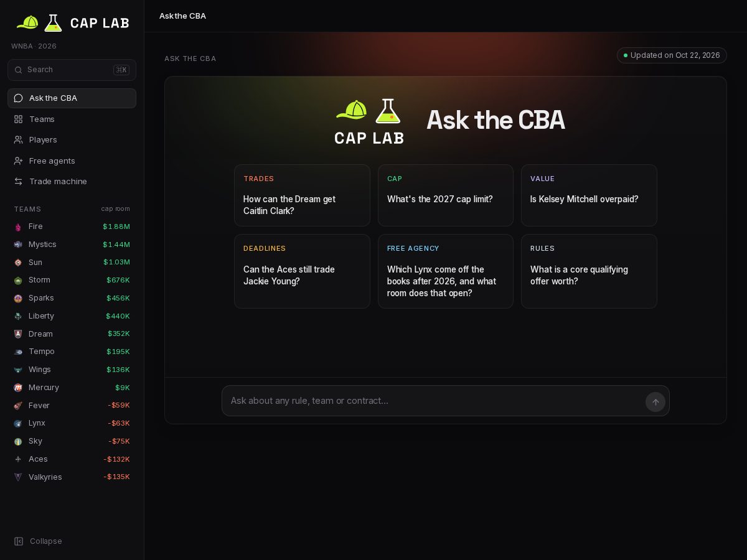The height and width of the screenshot is (560, 747).
Task: Click the Fever cap room -$59K
Action: [119, 406]
